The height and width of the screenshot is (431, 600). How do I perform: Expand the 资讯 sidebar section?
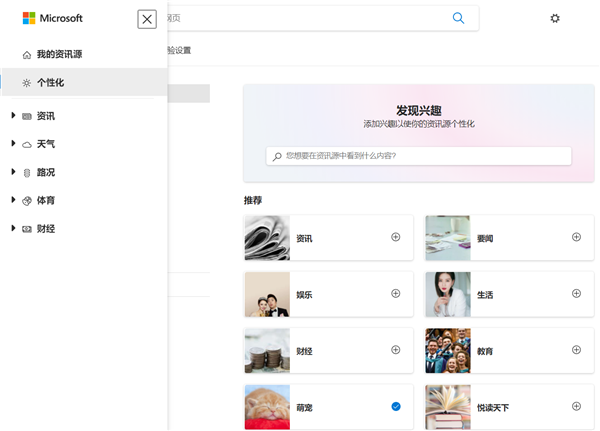pyautogui.click(x=14, y=116)
